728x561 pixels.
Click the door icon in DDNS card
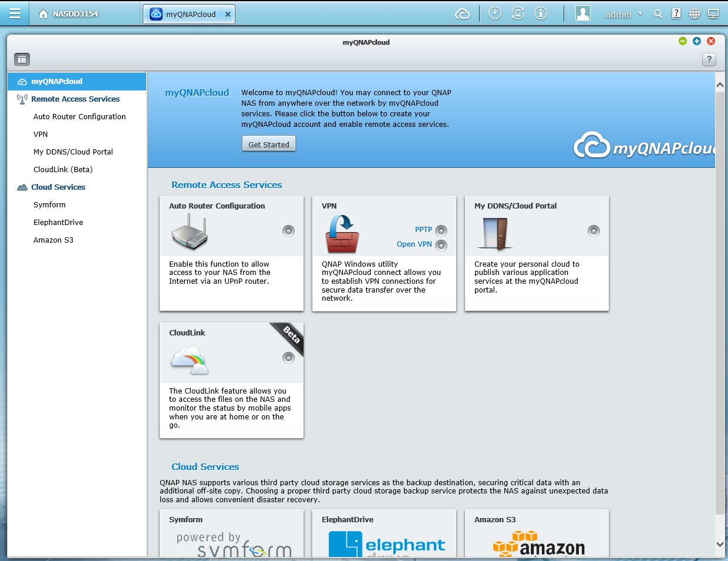coord(495,234)
